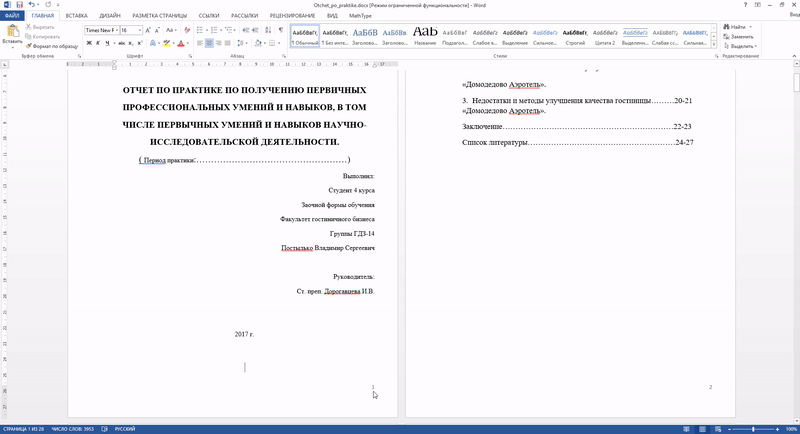
Task: Click РУССКИЙ language indicator in status bar
Action: (124, 429)
